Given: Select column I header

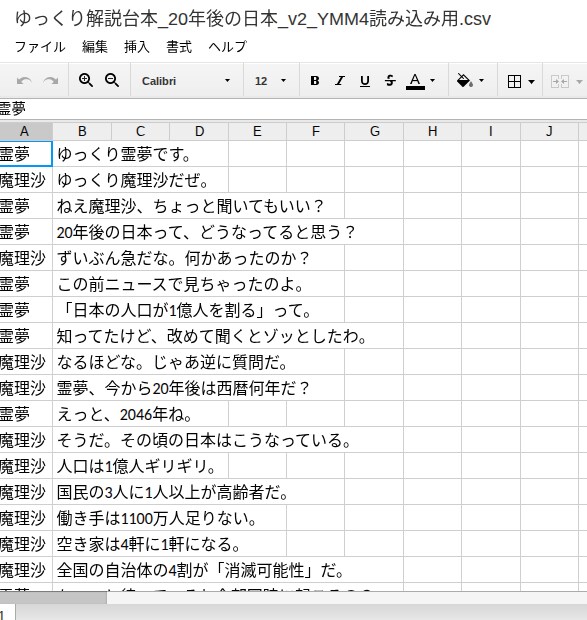Looking at the screenshot, I should coord(491,131).
